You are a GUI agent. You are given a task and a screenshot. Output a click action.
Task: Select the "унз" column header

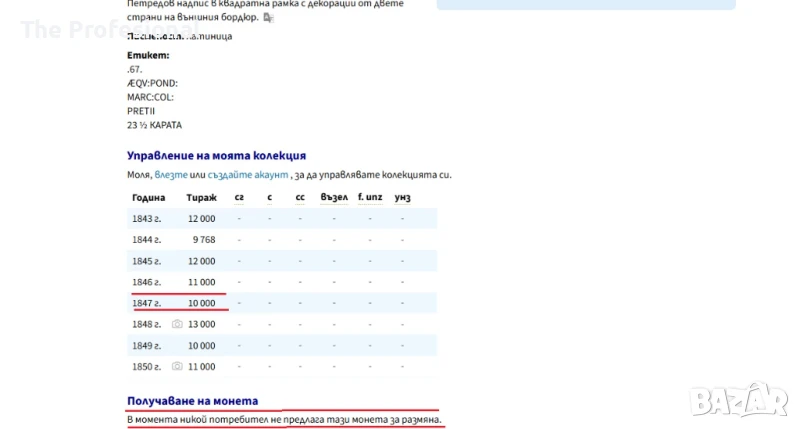[402, 197]
